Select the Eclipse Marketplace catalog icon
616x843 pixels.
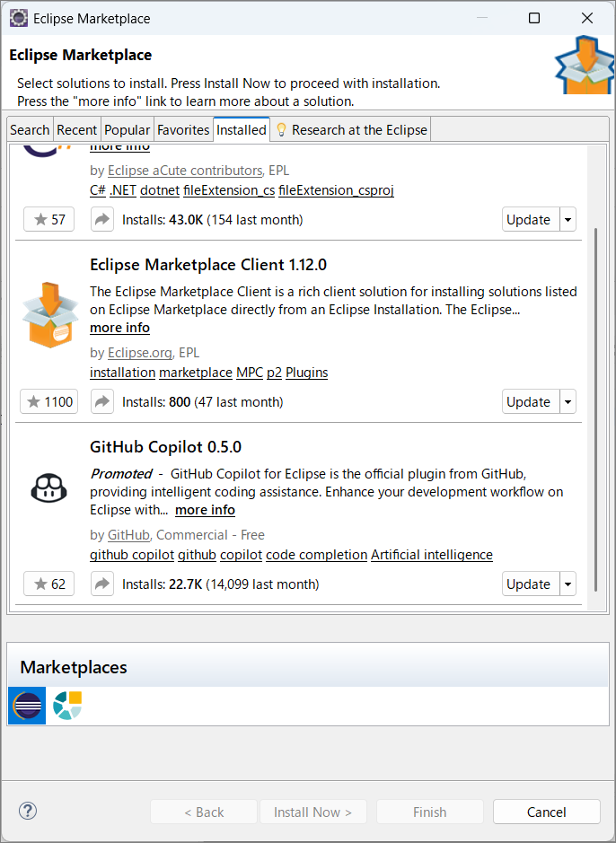coord(27,706)
